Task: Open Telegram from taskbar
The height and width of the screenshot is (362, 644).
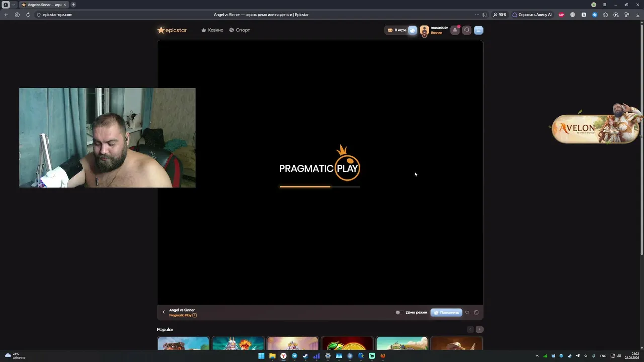Action: click(294, 356)
